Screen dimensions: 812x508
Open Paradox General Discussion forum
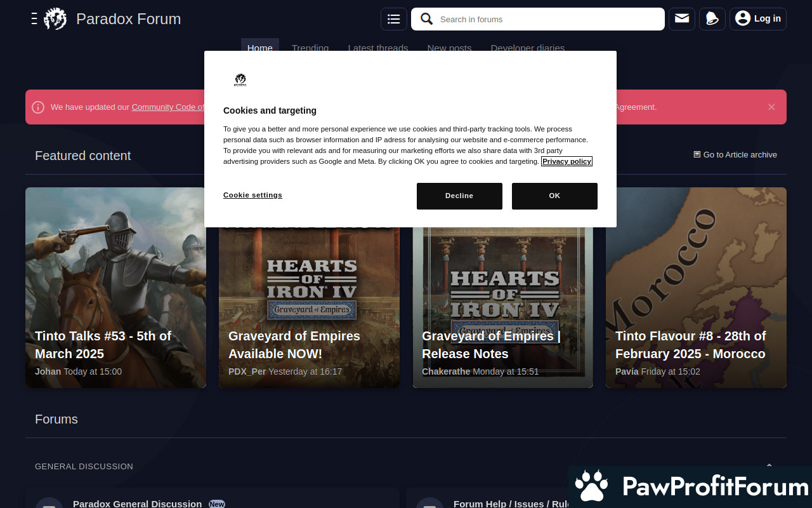pos(137,504)
